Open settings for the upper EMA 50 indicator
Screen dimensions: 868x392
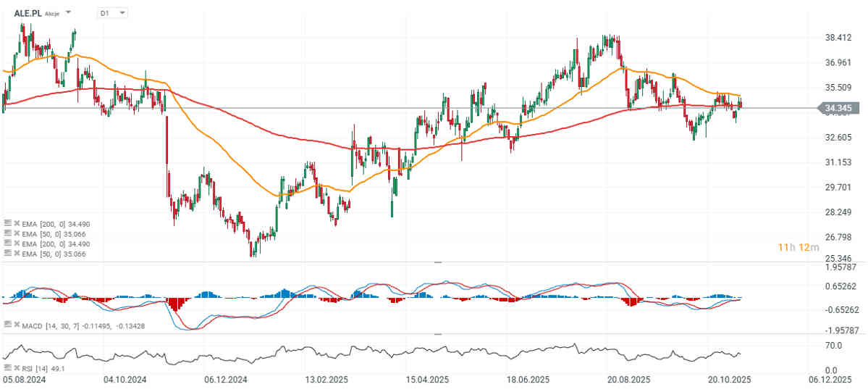[7, 233]
